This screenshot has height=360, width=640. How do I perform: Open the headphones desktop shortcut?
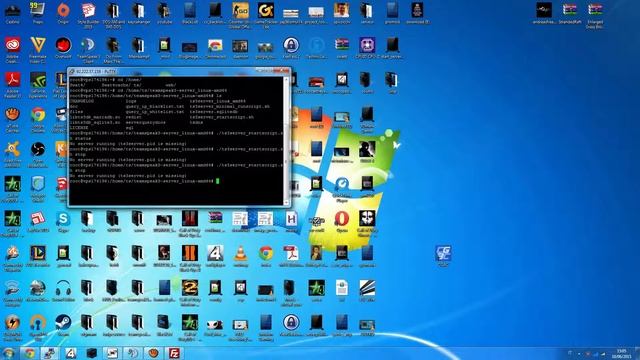[63, 291]
